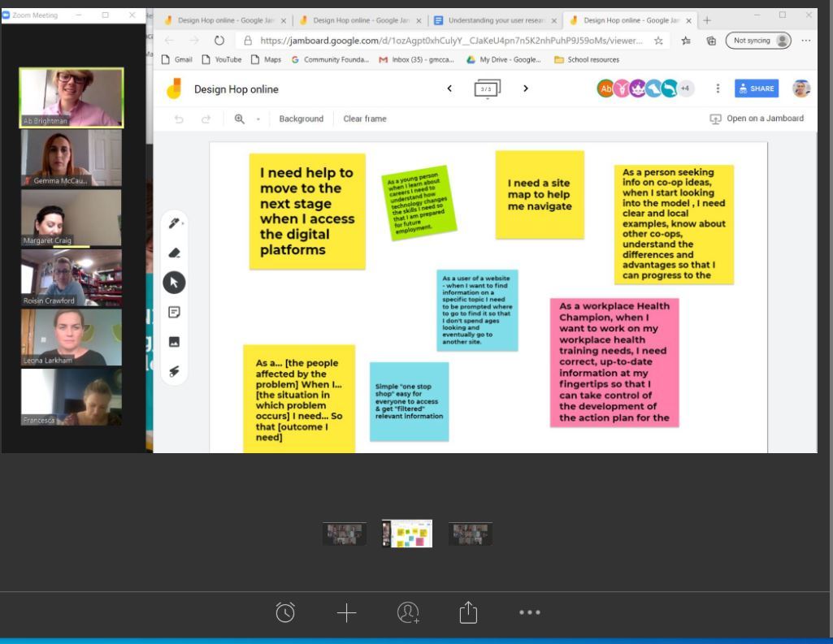Open the first Design Hop online tab
The width and height of the screenshot is (833, 644).
click(216, 20)
